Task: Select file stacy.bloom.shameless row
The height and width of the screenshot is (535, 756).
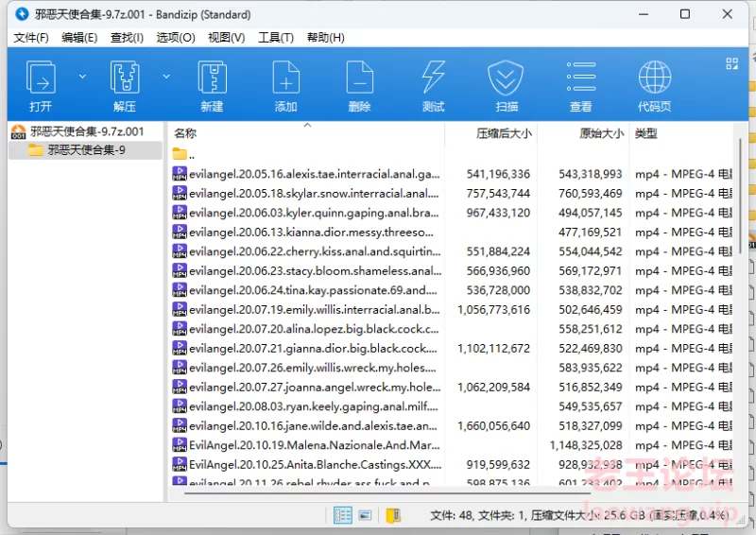Action: click(452, 270)
